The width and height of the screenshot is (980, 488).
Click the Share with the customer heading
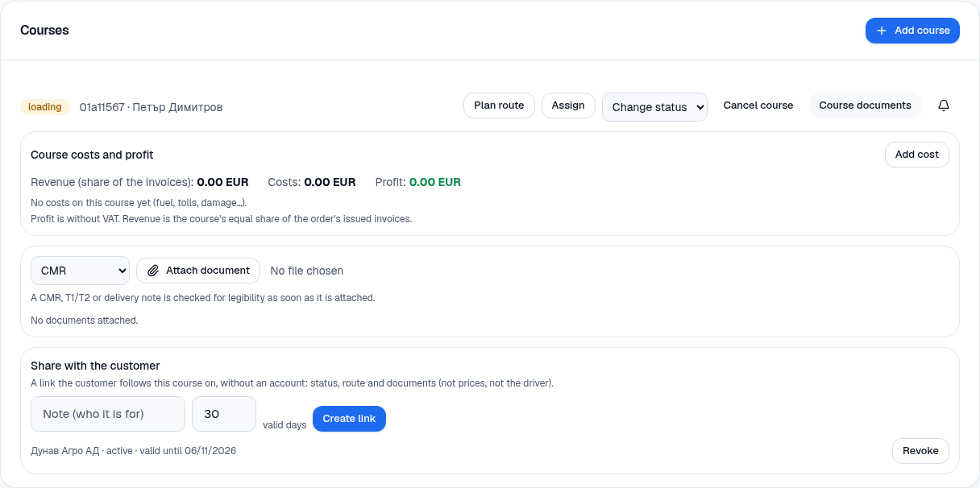(95, 366)
